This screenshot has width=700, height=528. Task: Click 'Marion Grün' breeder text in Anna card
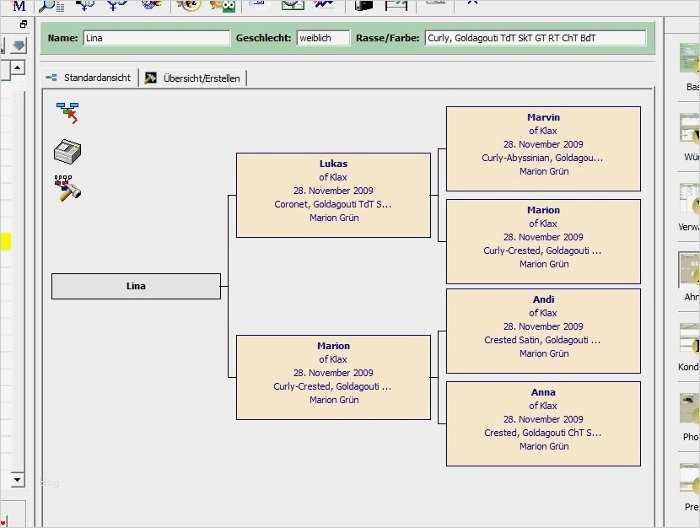tap(544, 446)
